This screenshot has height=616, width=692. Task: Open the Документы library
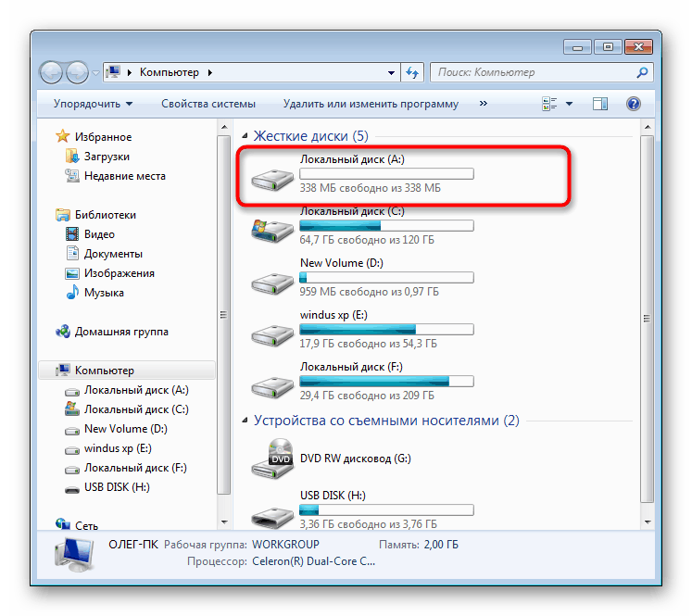tap(113, 254)
